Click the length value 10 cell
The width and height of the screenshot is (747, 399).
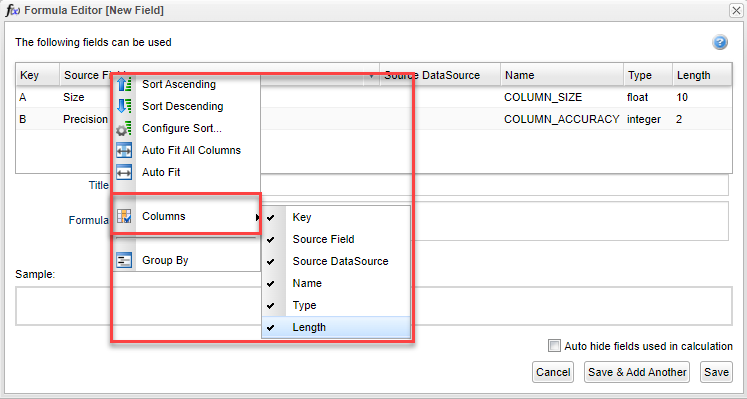pyautogui.click(x=682, y=97)
